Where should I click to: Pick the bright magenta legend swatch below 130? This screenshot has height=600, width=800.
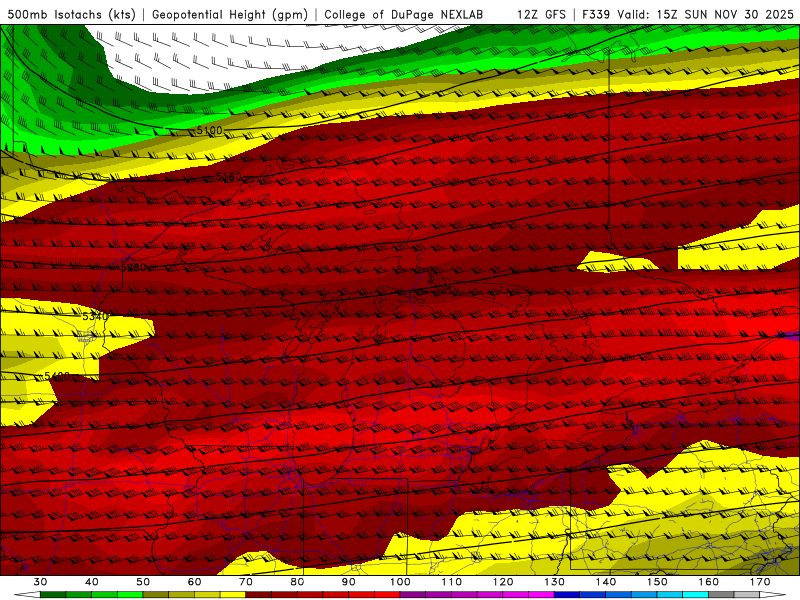click(x=541, y=595)
